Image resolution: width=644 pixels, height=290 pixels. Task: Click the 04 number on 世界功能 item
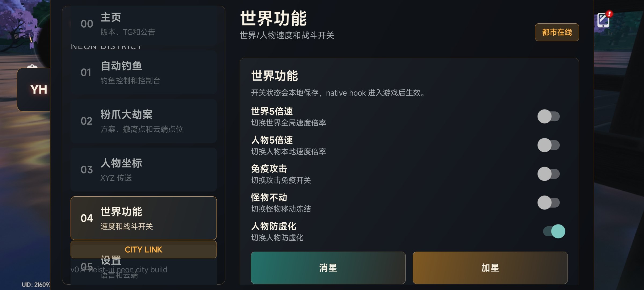click(x=87, y=218)
